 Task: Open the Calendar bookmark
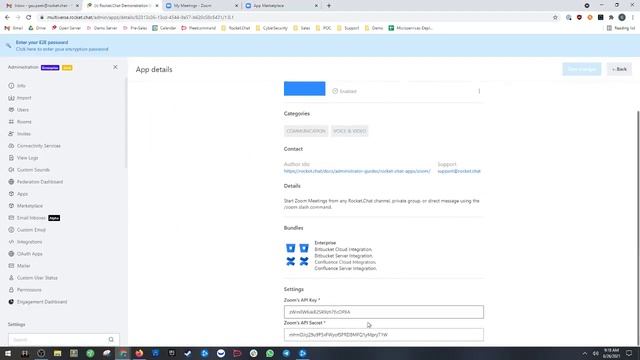(x=164, y=28)
